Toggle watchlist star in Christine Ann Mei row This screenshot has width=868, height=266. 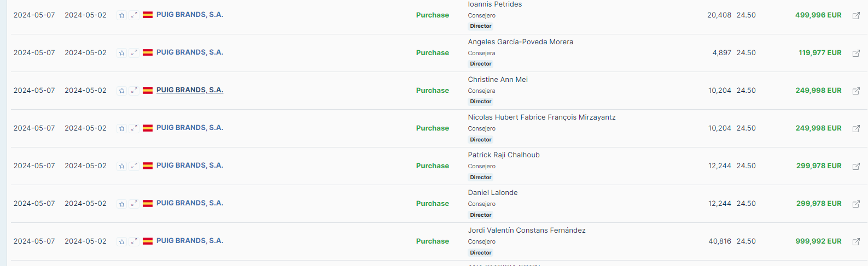tap(121, 91)
